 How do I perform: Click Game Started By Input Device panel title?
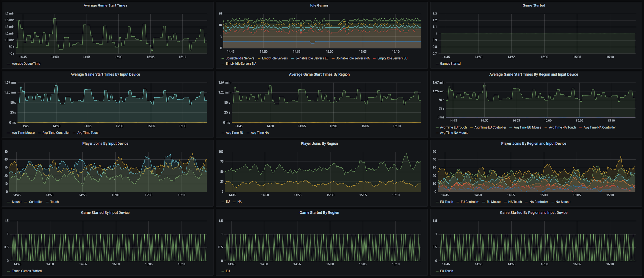(105, 213)
